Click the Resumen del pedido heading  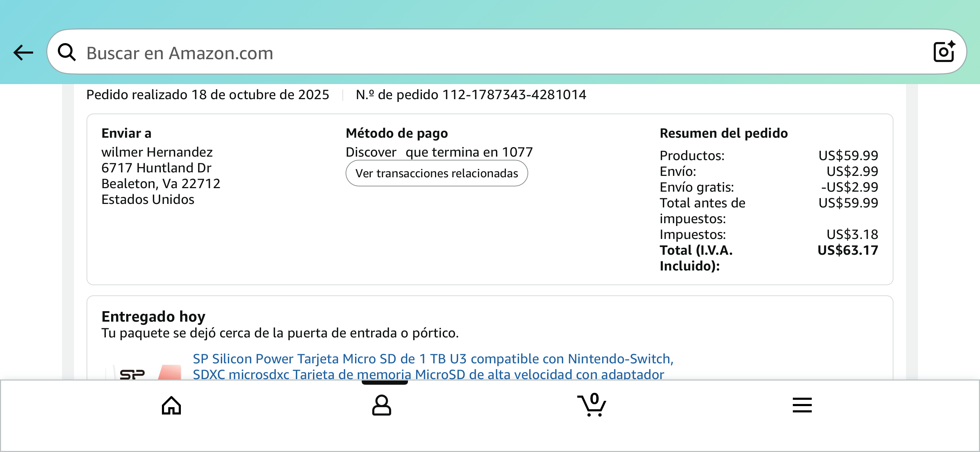(723, 133)
